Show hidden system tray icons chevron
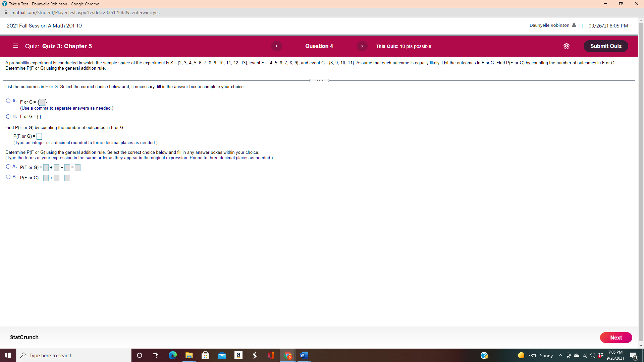This screenshot has height=362, width=644. pos(560,355)
